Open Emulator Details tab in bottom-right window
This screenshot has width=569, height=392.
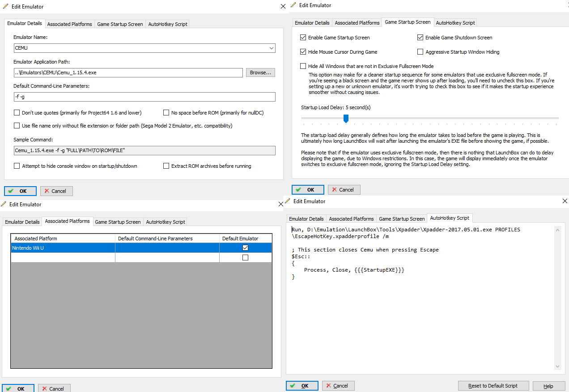pyautogui.click(x=306, y=219)
